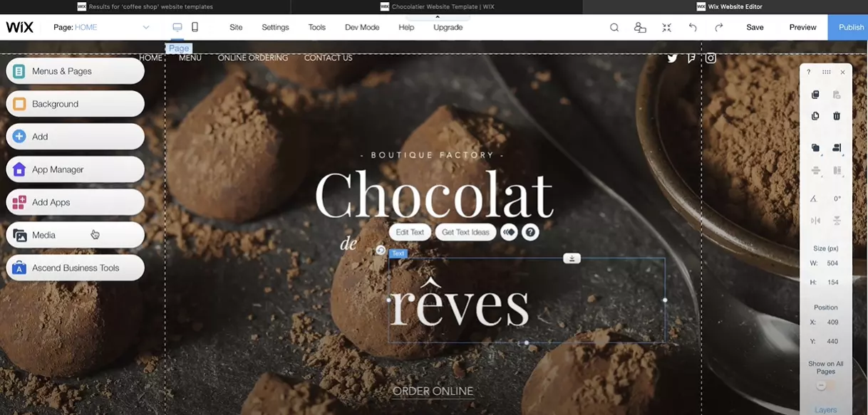
Task: Open Ascend Business Tools
Action: point(75,268)
